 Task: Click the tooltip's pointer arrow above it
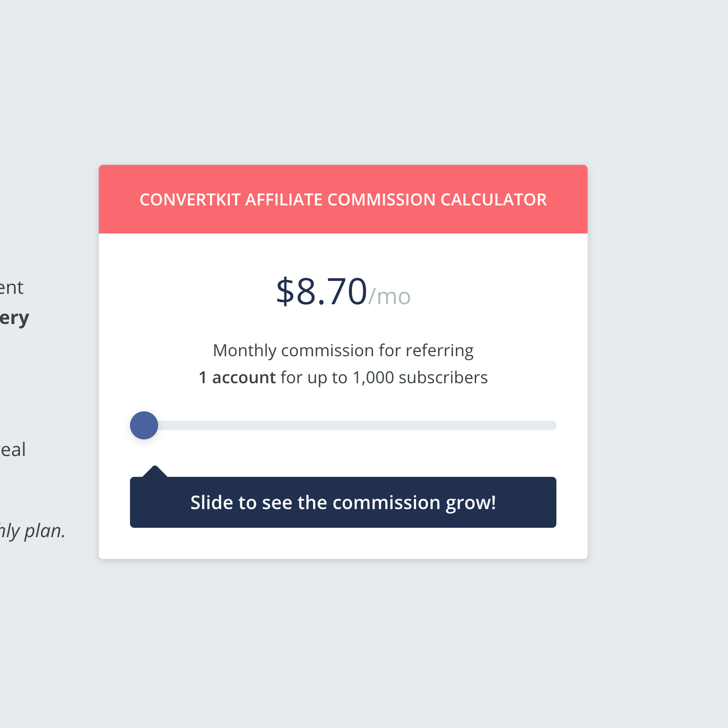[156, 470]
